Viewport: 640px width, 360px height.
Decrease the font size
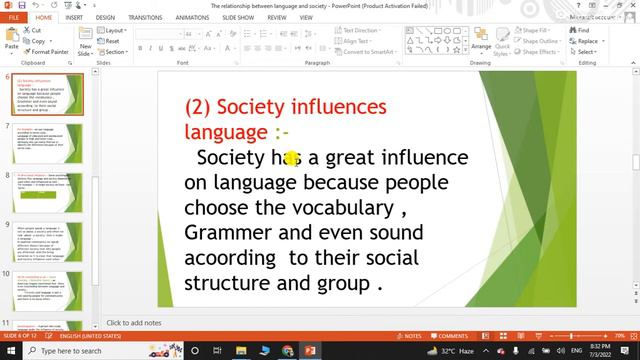pos(219,34)
